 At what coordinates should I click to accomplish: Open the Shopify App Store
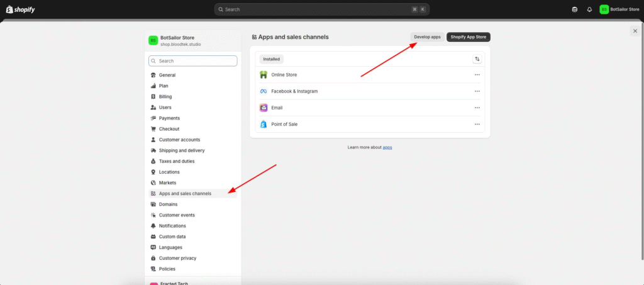pyautogui.click(x=468, y=37)
